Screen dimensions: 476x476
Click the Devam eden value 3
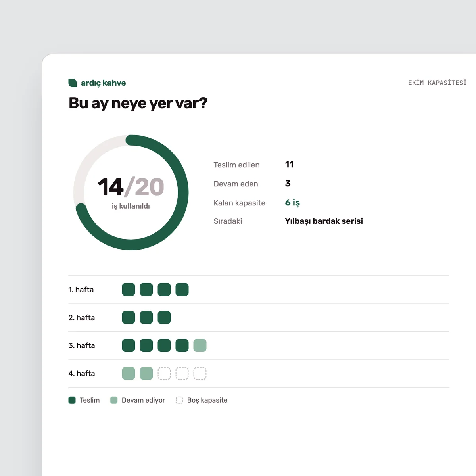[288, 184]
